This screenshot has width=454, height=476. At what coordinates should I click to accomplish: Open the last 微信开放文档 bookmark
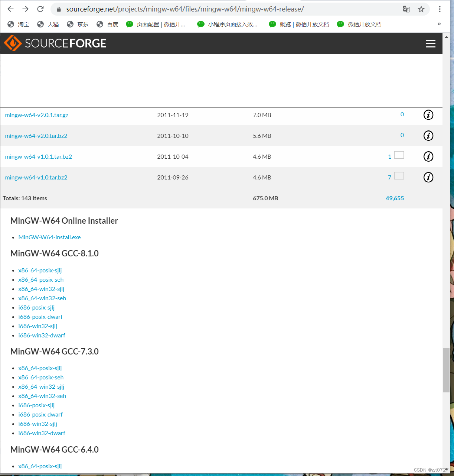tap(359, 24)
